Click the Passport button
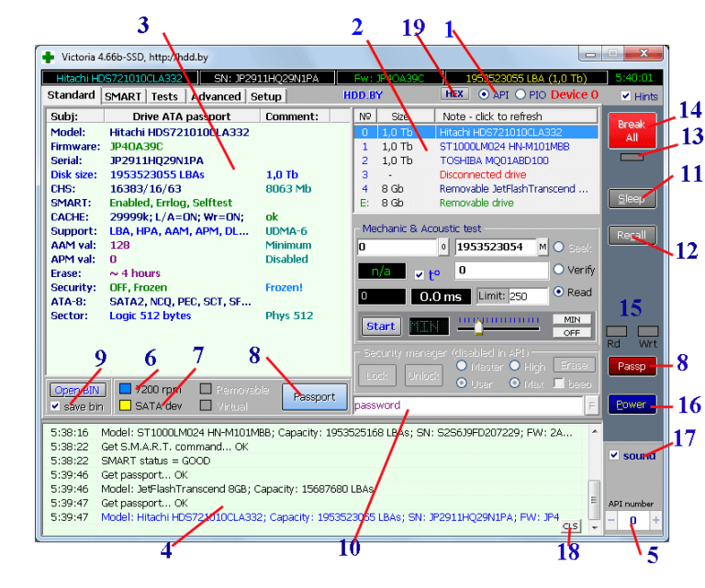The height and width of the screenshot is (588, 705). pyautogui.click(x=314, y=397)
